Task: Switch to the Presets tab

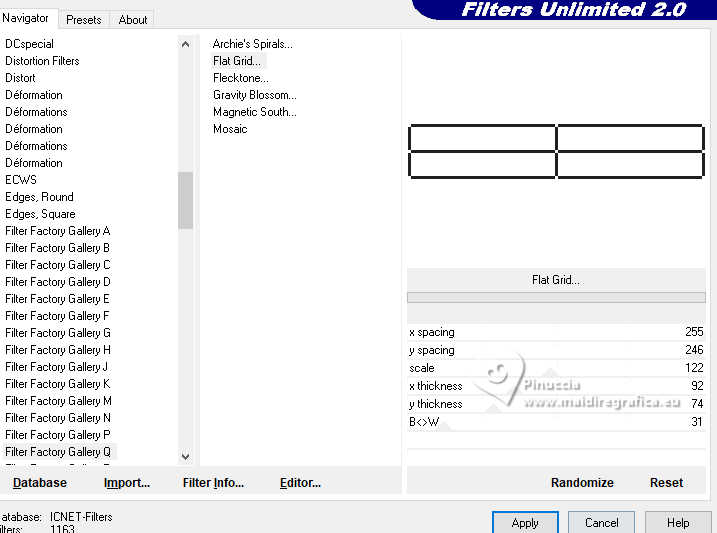Action: coord(83,20)
